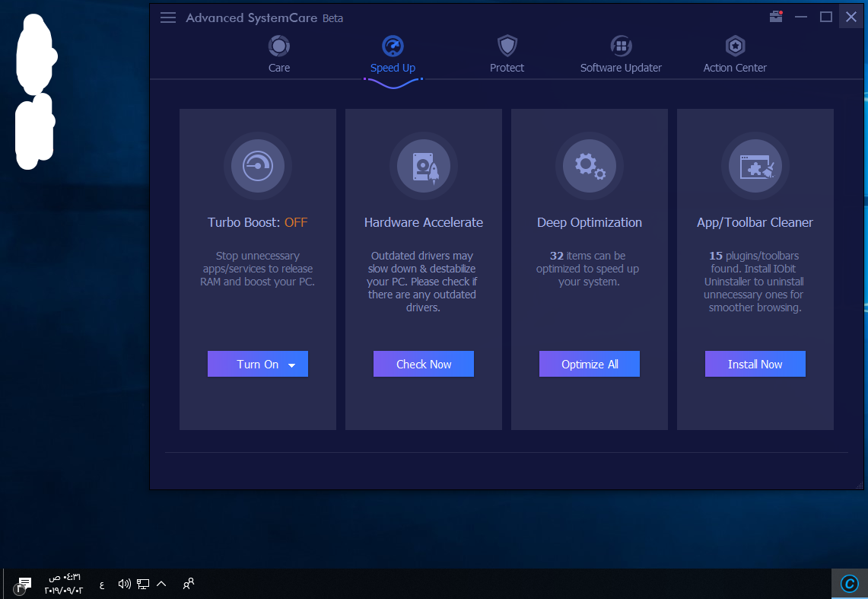This screenshot has width=868, height=599.
Task: Click the Action Center hexagon icon
Action: coord(735,46)
